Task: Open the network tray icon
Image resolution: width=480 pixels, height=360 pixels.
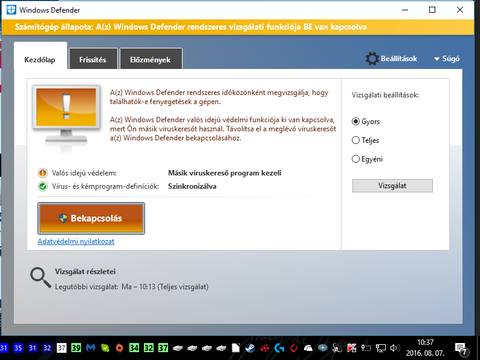Action: (x=381, y=348)
